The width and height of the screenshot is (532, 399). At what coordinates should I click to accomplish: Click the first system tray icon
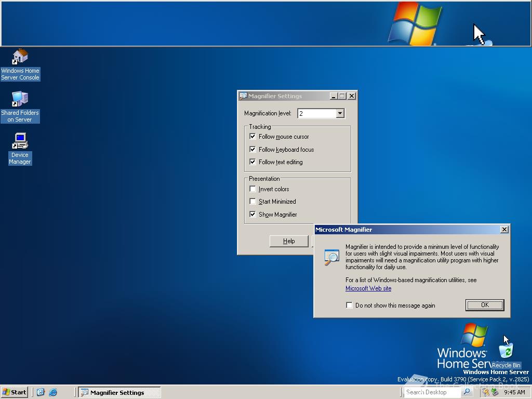tap(486, 392)
